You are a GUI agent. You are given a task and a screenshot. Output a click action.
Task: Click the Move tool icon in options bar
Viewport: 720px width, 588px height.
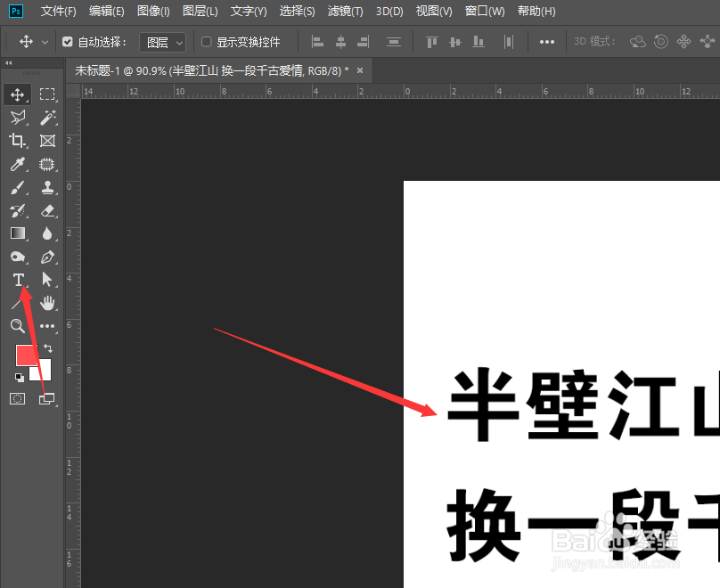(x=26, y=42)
